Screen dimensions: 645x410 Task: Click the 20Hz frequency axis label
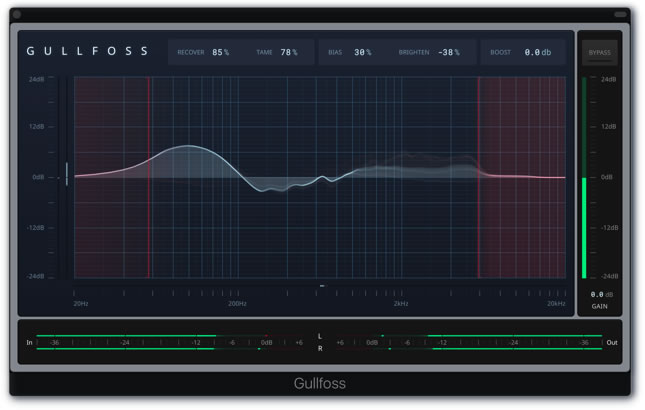(81, 303)
